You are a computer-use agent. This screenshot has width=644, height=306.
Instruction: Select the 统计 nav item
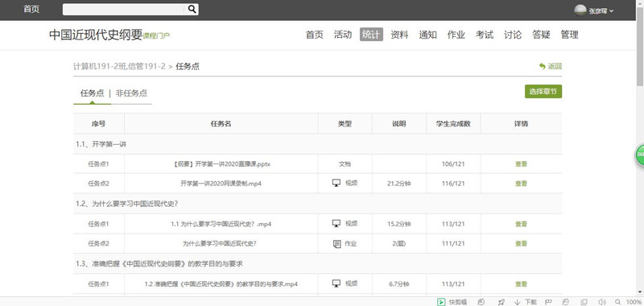click(371, 35)
